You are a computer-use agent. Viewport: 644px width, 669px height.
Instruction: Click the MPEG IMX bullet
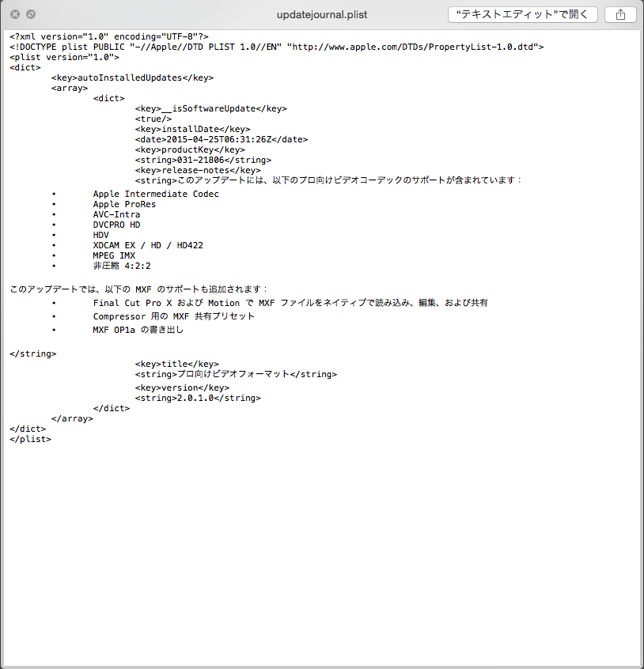pos(114,255)
